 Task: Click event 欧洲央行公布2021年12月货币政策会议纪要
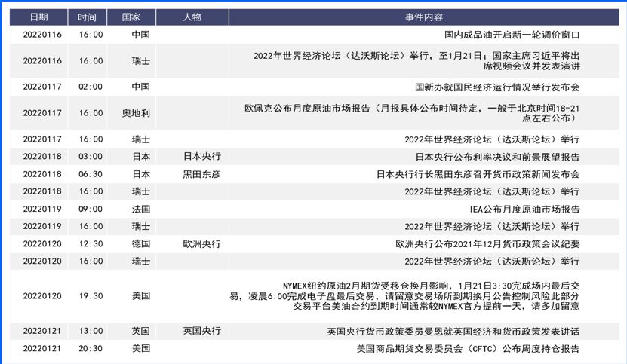tap(487, 243)
